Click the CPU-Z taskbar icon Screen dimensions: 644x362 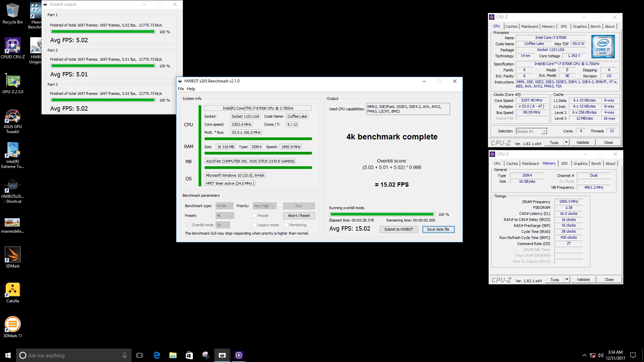pos(239,355)
